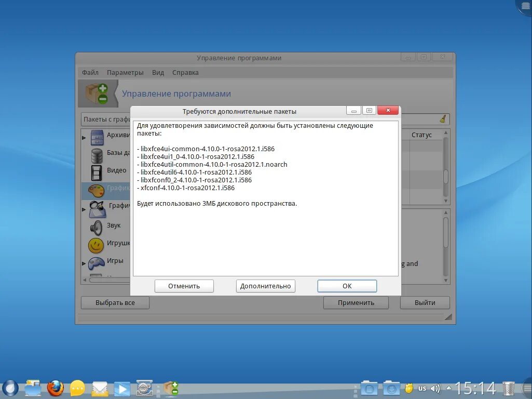Expand the hidden tray icons arrow

point(448,388)
